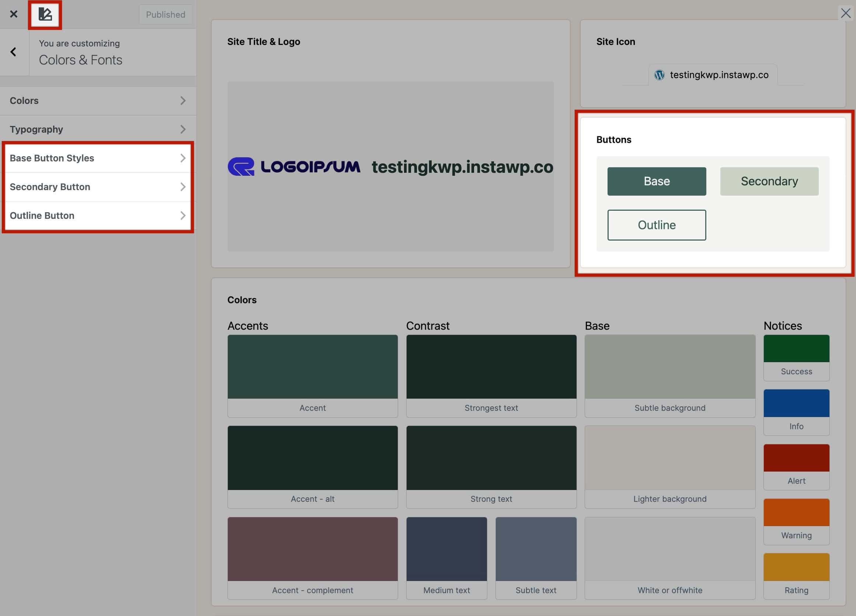Screen dimensions: 856x616
Task: Select the Accent - complement swatch
Action: [x=313, y=549]
